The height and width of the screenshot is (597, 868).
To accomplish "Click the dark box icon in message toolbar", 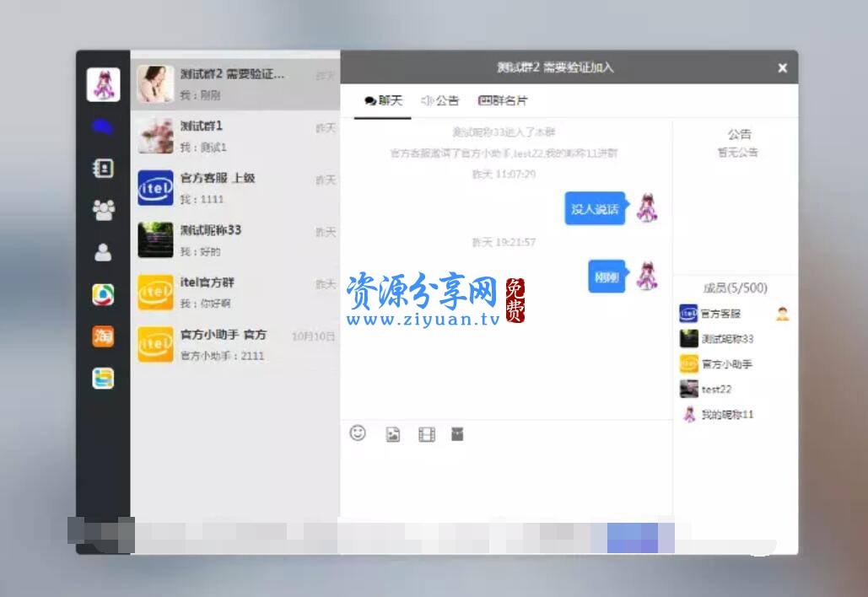I will tap(457, 433).
